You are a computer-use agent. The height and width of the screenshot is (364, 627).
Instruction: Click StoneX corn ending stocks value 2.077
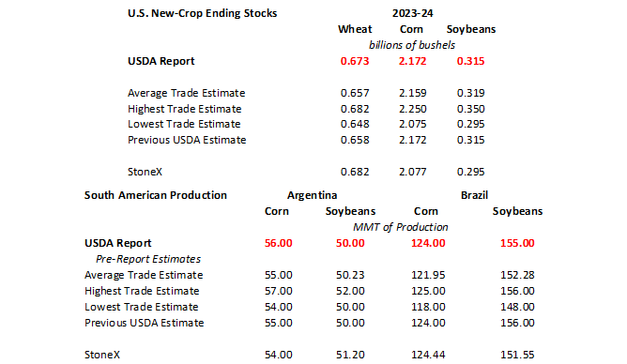click(x=412, y=172)
